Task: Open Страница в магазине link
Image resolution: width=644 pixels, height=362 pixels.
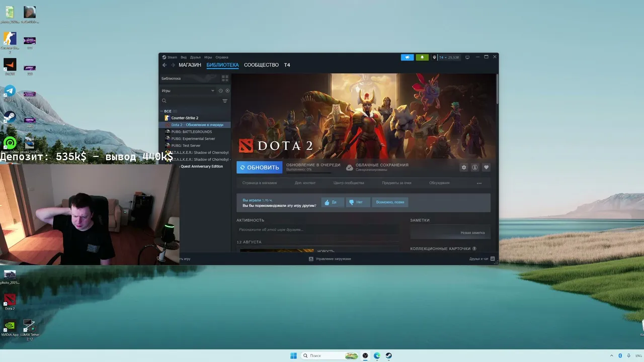Action: pyautogui.click(x=260, y=183)
